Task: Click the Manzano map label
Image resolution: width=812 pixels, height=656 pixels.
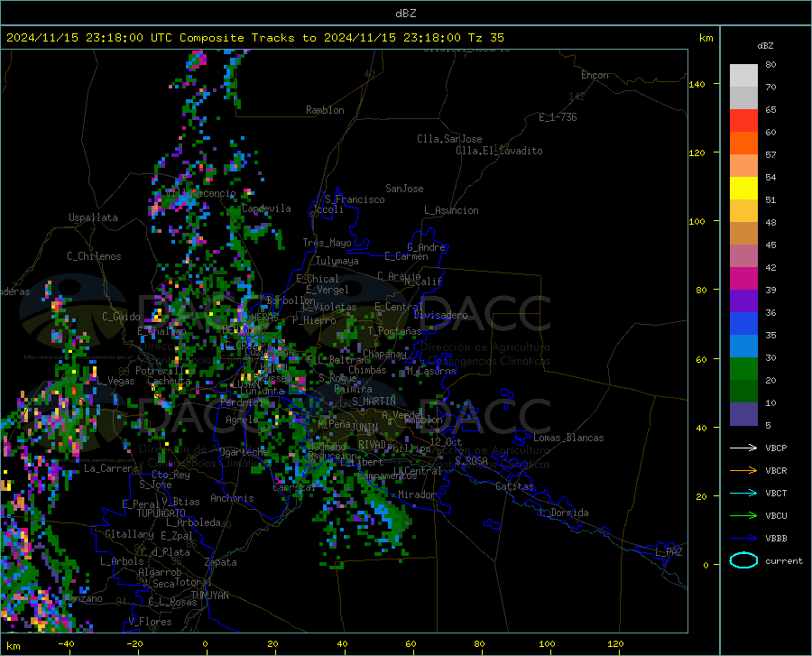Action: point(85,598)
